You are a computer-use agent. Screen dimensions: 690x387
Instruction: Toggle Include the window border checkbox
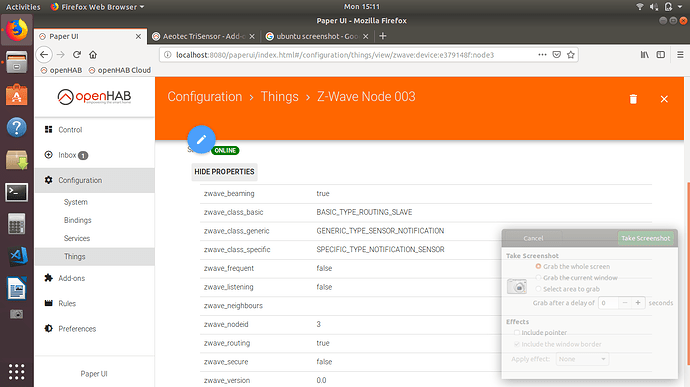tap(517, 344)
